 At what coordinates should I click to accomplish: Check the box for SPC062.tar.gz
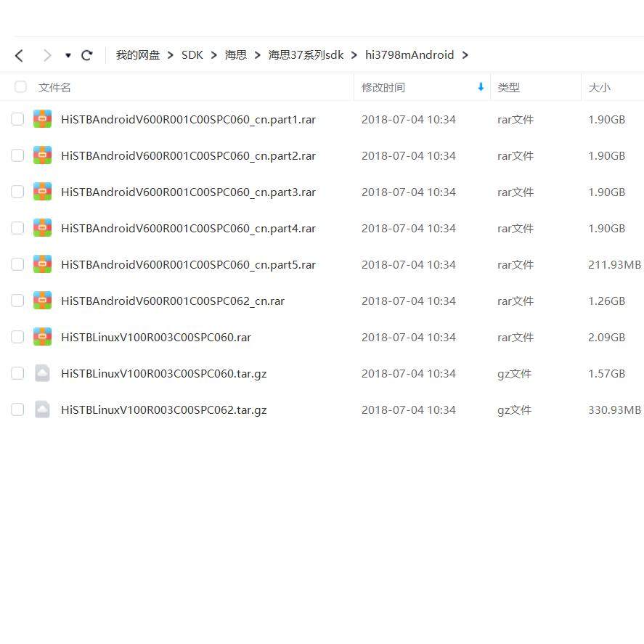(x=17, y=409)
